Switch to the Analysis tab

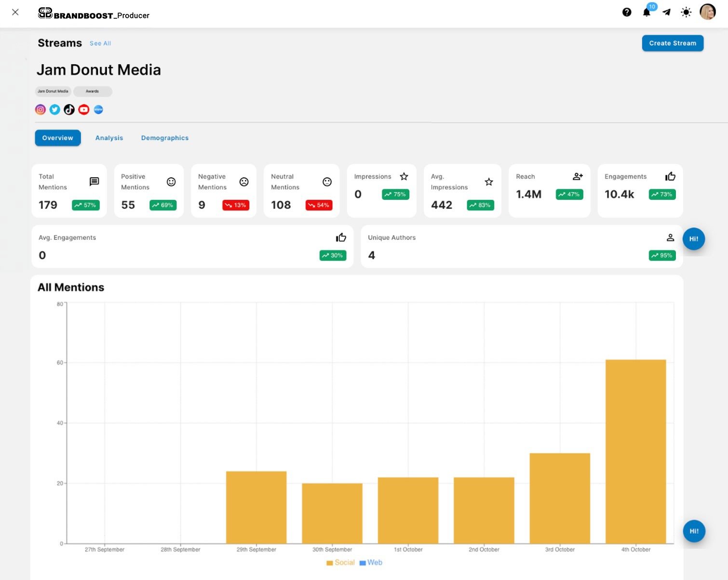pyautogui.click(x=109, y=138)
